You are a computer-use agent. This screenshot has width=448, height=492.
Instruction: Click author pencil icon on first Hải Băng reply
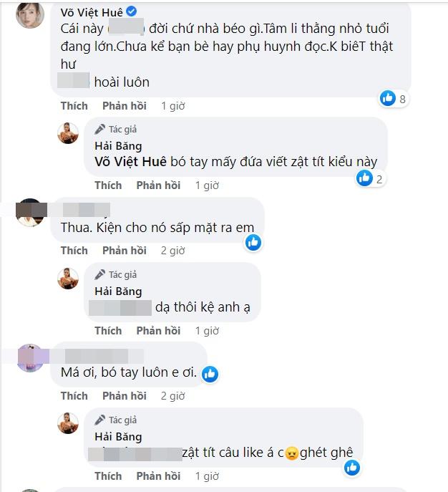(x=100, y=129)
